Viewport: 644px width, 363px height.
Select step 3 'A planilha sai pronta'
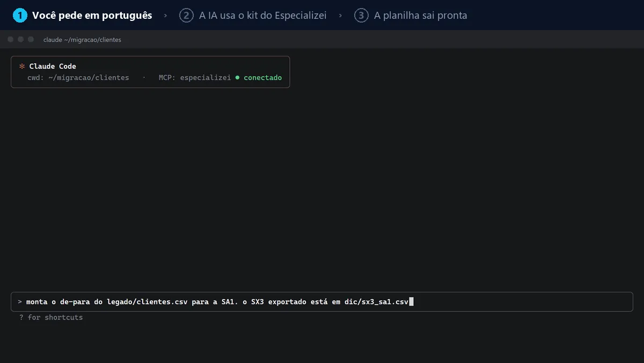[x=411, y=16]
